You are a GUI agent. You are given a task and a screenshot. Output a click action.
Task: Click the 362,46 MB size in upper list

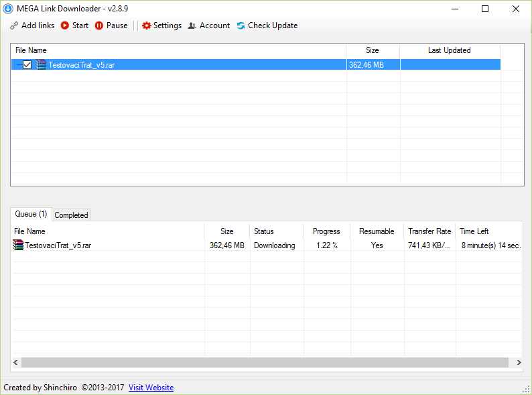367,65
